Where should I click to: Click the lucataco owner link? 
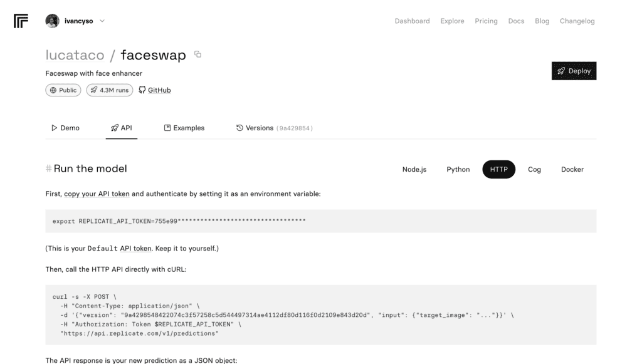click(x=75, y=55)
